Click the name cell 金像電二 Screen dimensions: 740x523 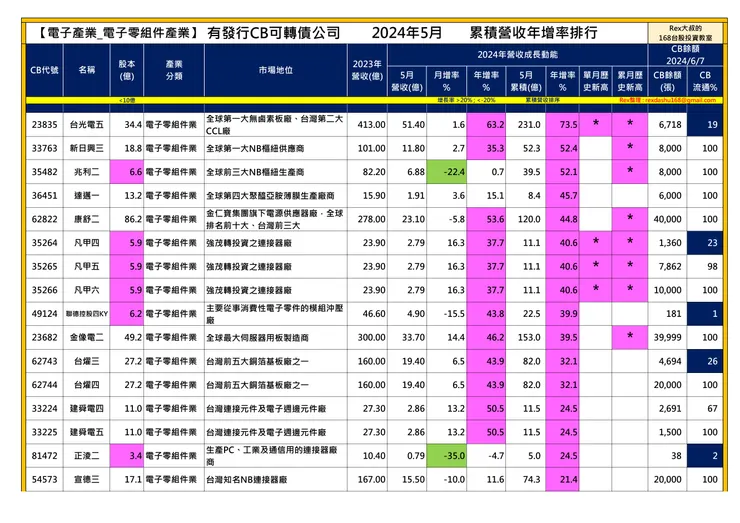point(86,337)
